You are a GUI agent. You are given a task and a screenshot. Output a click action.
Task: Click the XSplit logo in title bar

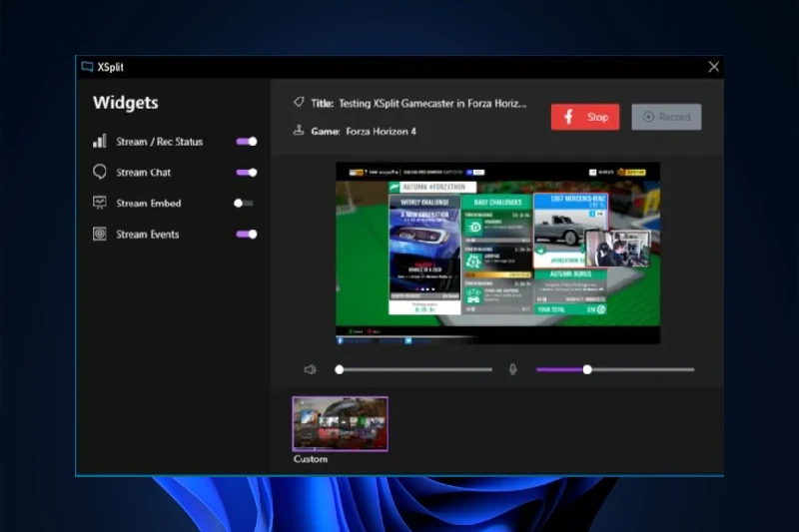[88, 67]
